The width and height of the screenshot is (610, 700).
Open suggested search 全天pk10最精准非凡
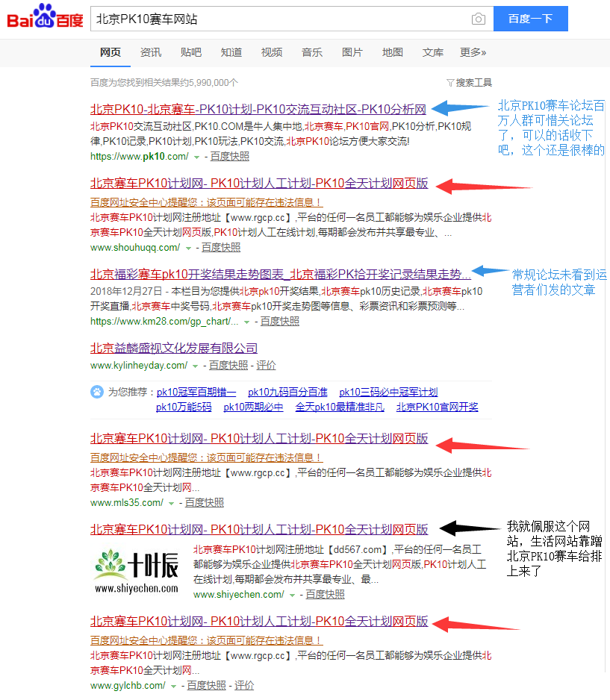point(340,407)
